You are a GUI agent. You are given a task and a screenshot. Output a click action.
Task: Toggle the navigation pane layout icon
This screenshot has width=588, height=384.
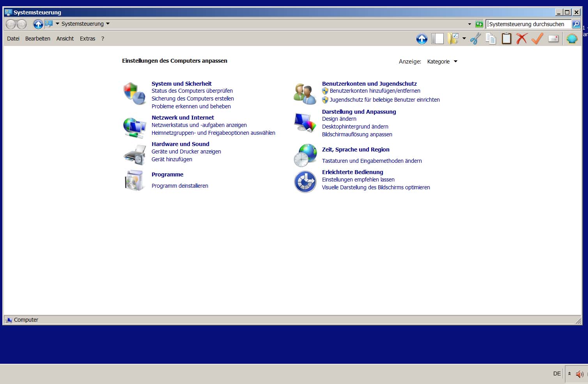coord(437,39)
